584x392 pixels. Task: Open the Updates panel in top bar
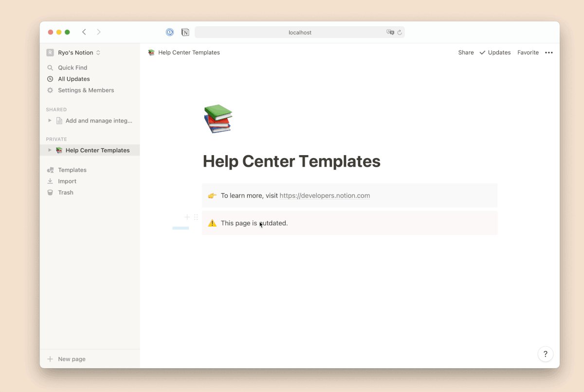pos(495,53)
